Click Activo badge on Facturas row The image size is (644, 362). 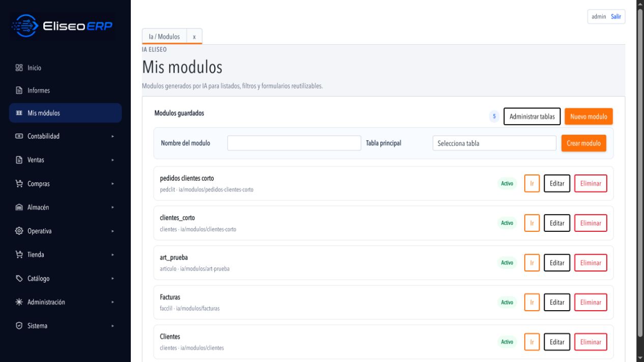(x=507, y=302)
